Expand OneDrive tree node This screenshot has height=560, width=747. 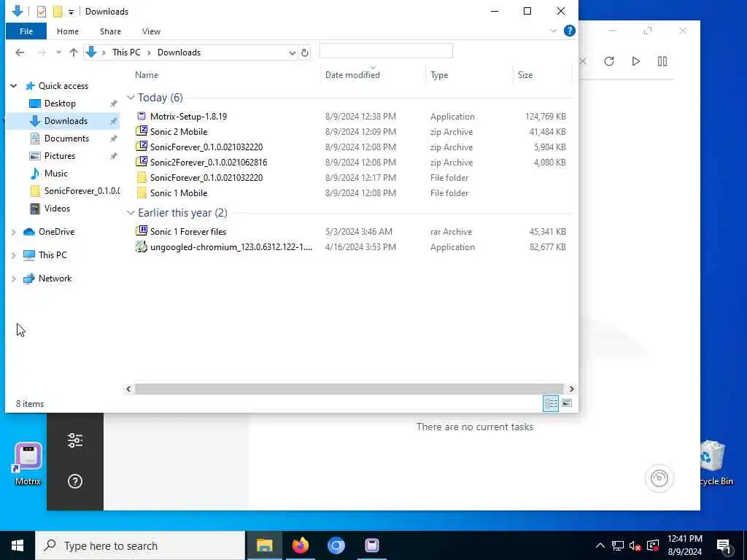coord(14,232)
